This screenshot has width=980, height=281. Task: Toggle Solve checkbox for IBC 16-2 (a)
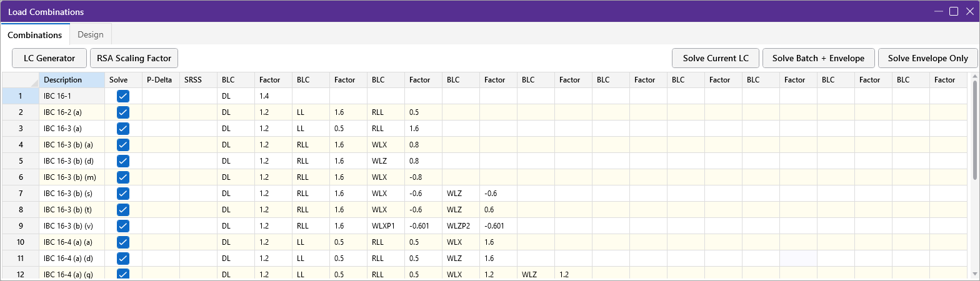(123, 112)
